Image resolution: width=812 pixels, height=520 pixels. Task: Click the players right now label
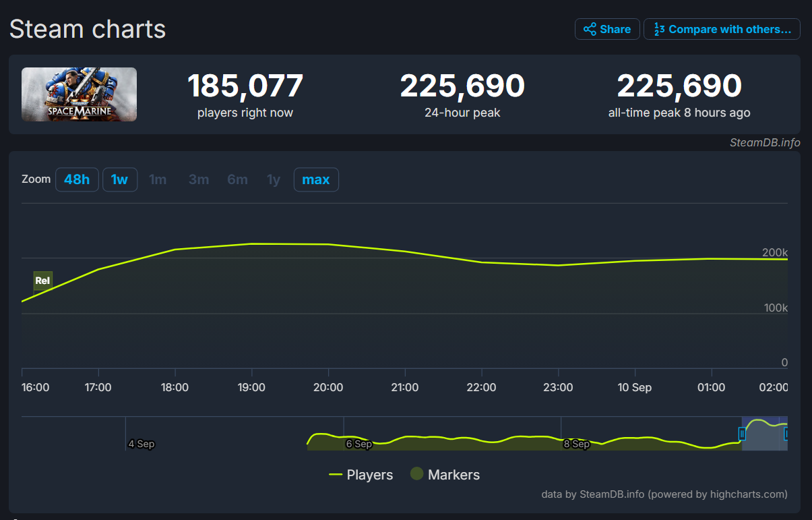coord(245,113)
